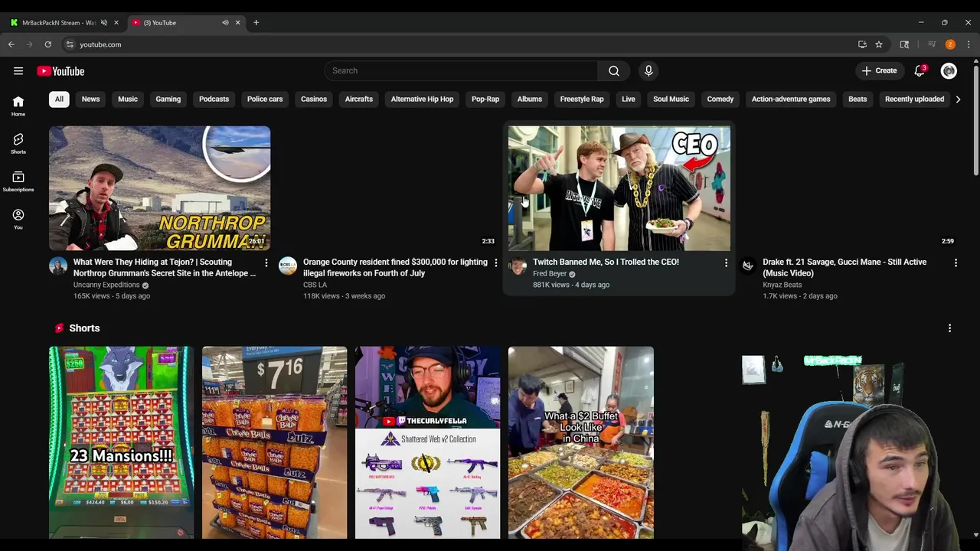The image size is (980, 551).
Task: Open Uncanny Expeditions channel avatar
Action: [x=58, y=266]
